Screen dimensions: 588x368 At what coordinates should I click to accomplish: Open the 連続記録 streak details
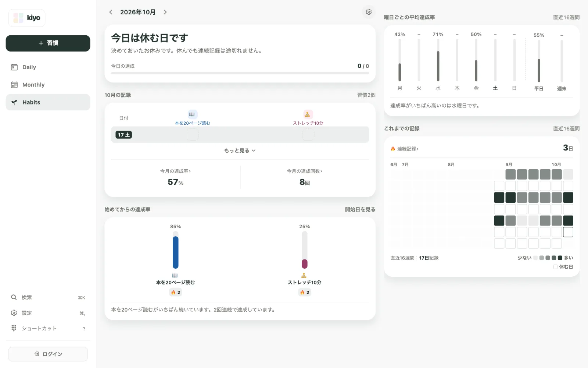405,149
